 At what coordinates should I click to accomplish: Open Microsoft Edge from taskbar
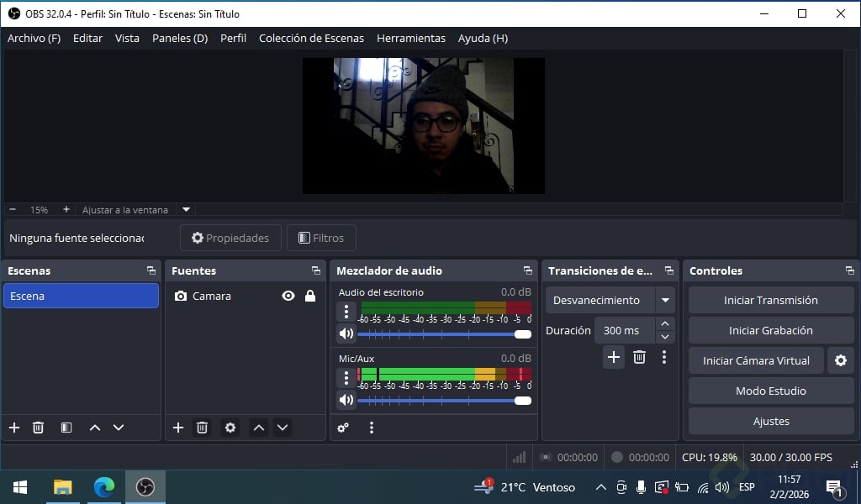tap(103, 487)
